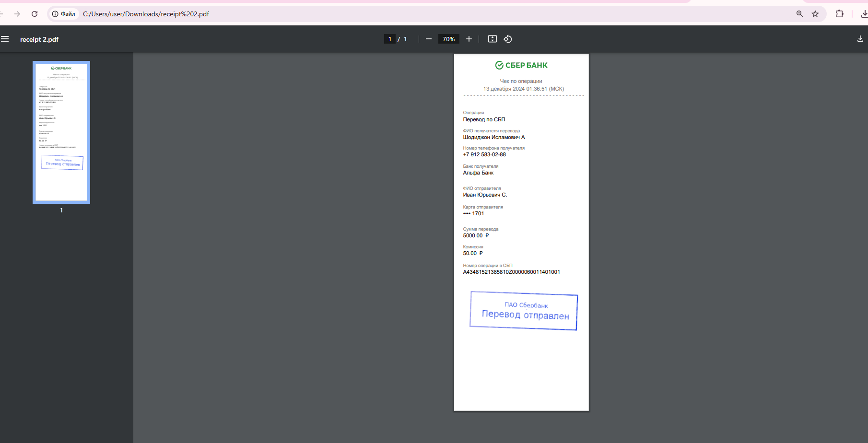Zoom out with the minus button

(x=429, y=39)
